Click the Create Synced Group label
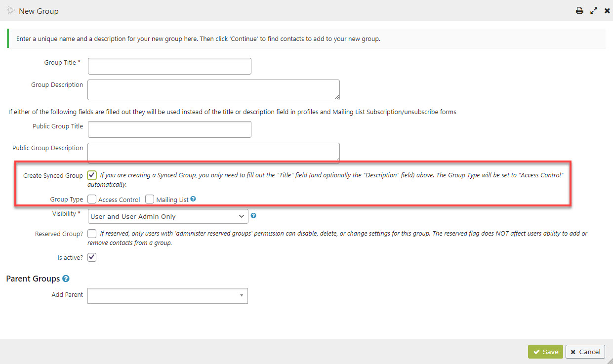Image resolution: width=613 pixels, height=364 pixels. [53, 175]
